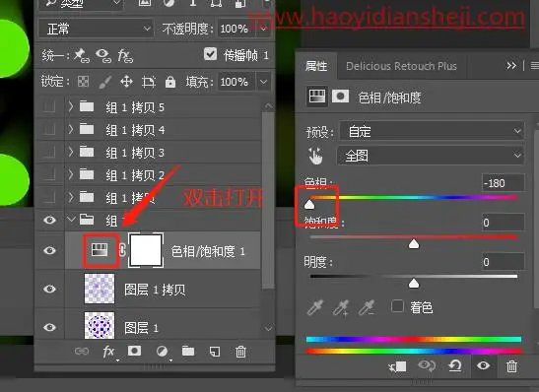Lock transparent pixels with the checkerboard icon
Screen dimensions: 539x392
pos(83,82)
